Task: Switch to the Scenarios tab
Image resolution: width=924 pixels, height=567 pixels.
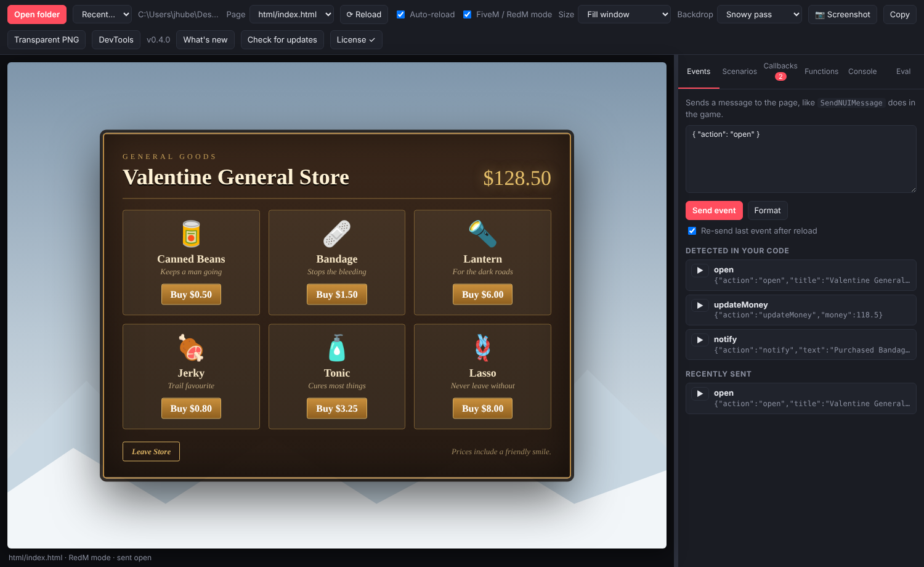Action: tap(739, 71)
